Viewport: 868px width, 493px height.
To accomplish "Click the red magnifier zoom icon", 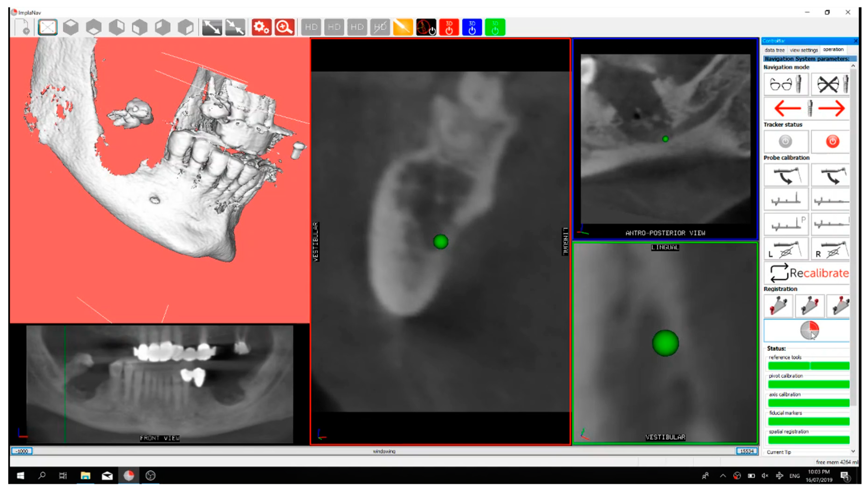I will point(284,27).
